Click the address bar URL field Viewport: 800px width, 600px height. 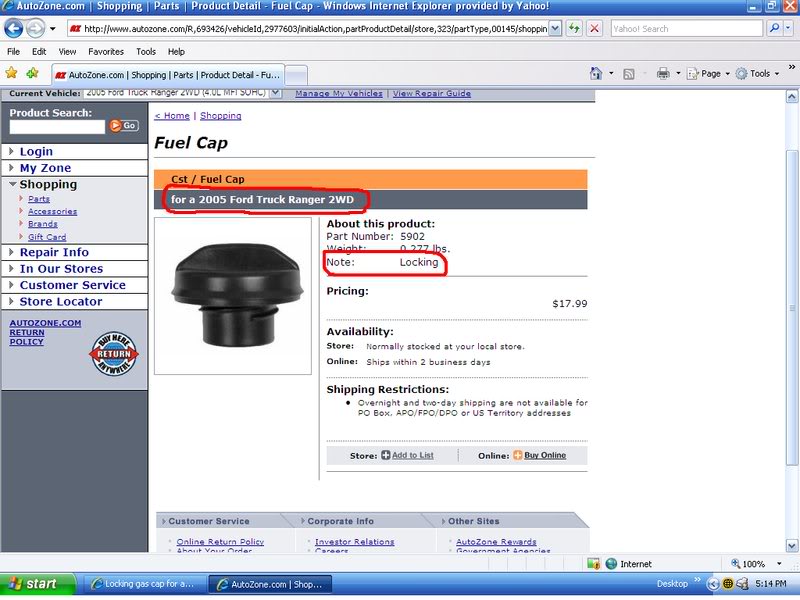click(x=308, y=29)
